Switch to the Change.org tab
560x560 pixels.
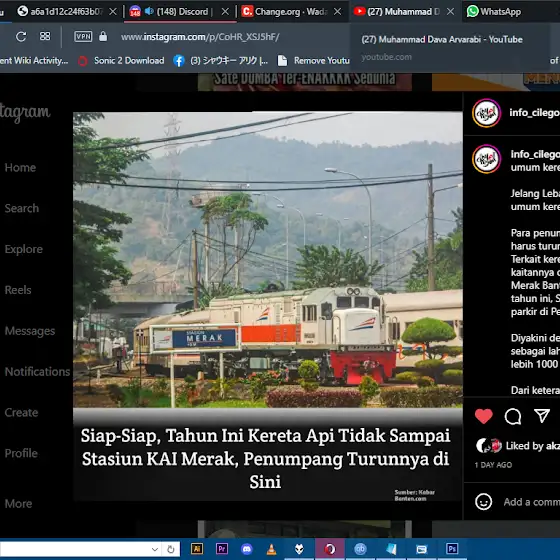291,11
